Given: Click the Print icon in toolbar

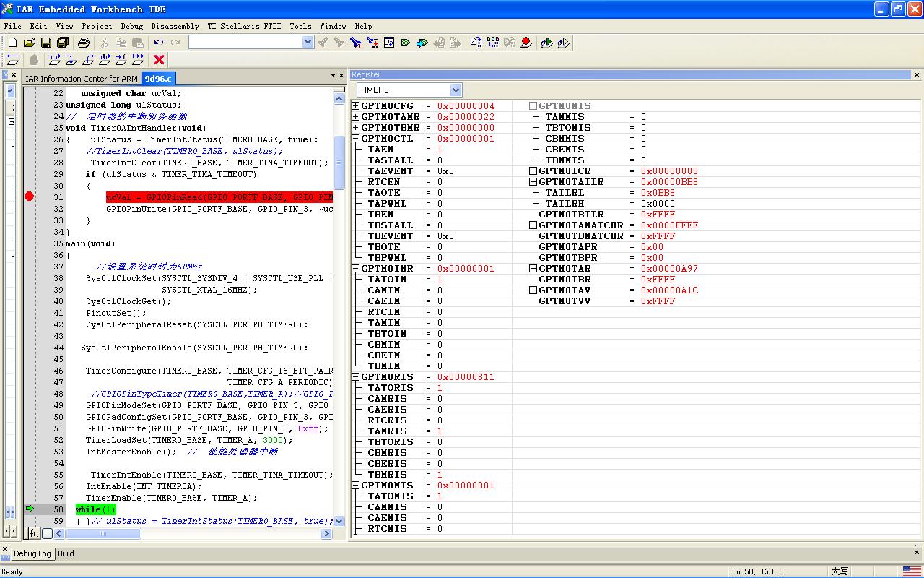Looking at the screenshot, I should tap(83, 43).
